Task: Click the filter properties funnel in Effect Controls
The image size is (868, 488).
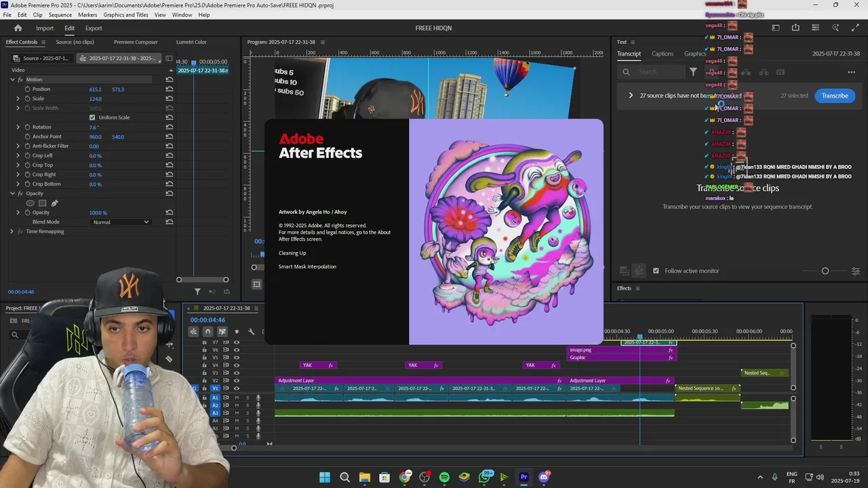Action: tap(197, 291)
